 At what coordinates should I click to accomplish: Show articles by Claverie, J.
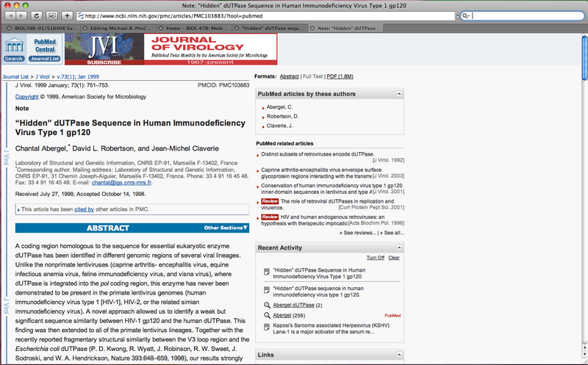tap(279, 126)
